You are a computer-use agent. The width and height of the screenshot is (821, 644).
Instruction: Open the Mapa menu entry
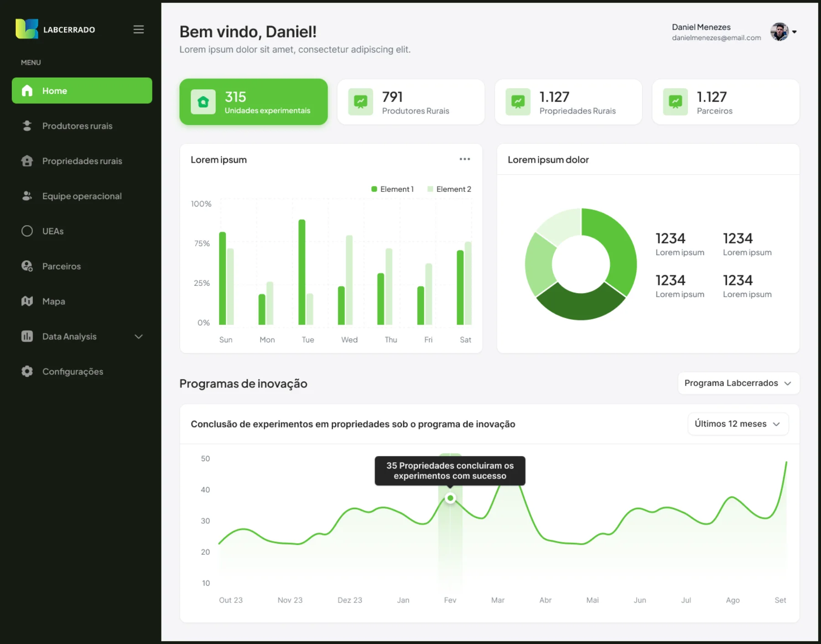(x=82, y=301)
